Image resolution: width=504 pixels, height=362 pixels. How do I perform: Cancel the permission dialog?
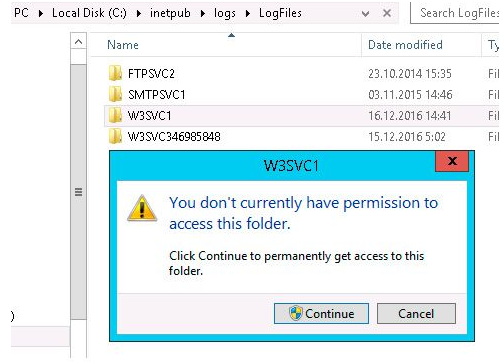(x=416, y=313)
